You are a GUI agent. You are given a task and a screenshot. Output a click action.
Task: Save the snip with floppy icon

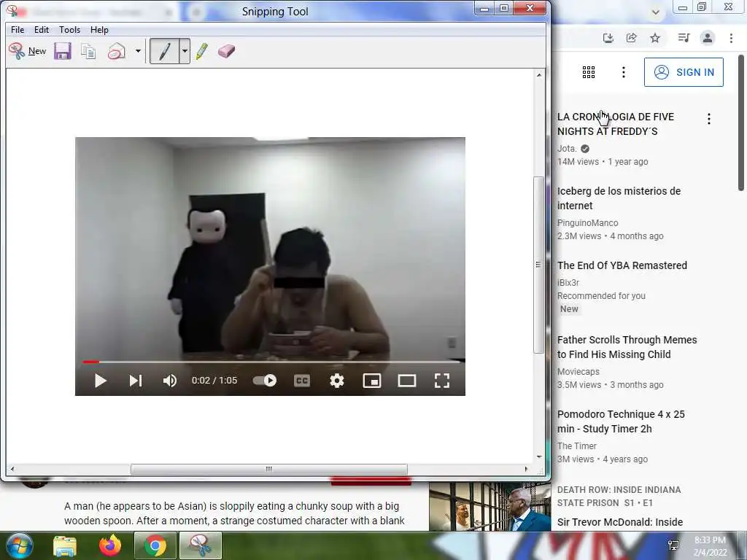63,51
